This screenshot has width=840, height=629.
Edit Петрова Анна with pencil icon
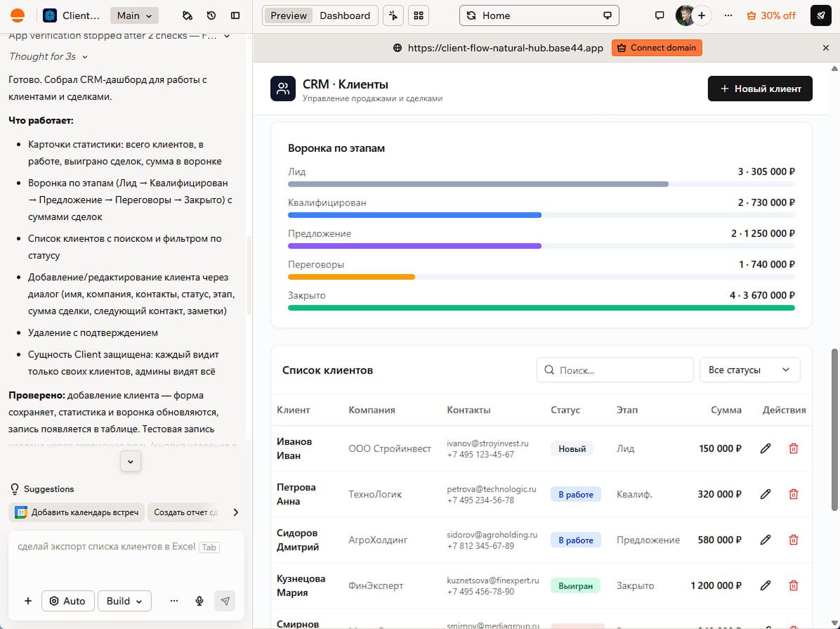[x=766, y=494]
